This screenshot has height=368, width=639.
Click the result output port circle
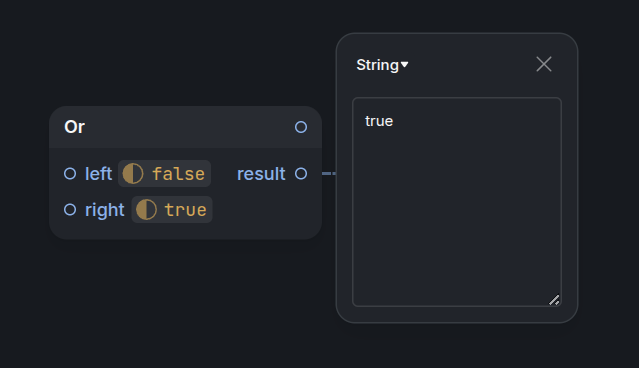(x=301, y=174)
